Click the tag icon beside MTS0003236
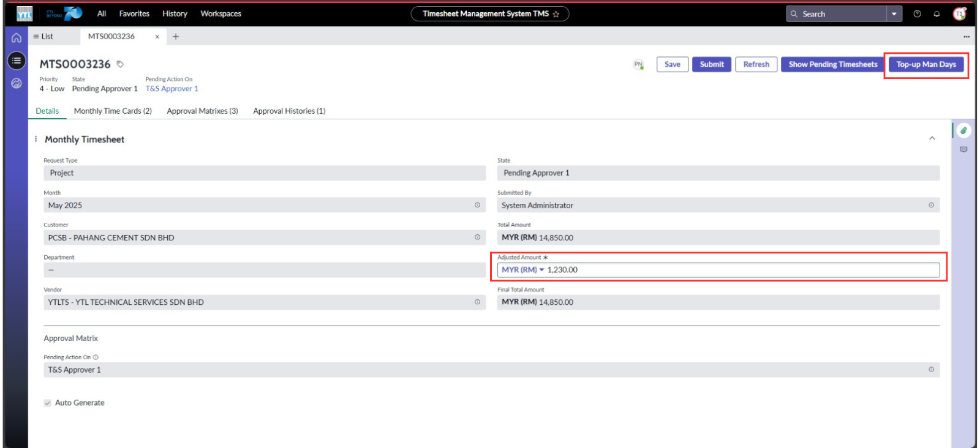The width and height of the screenshot is (980, 448). [120, 64]
